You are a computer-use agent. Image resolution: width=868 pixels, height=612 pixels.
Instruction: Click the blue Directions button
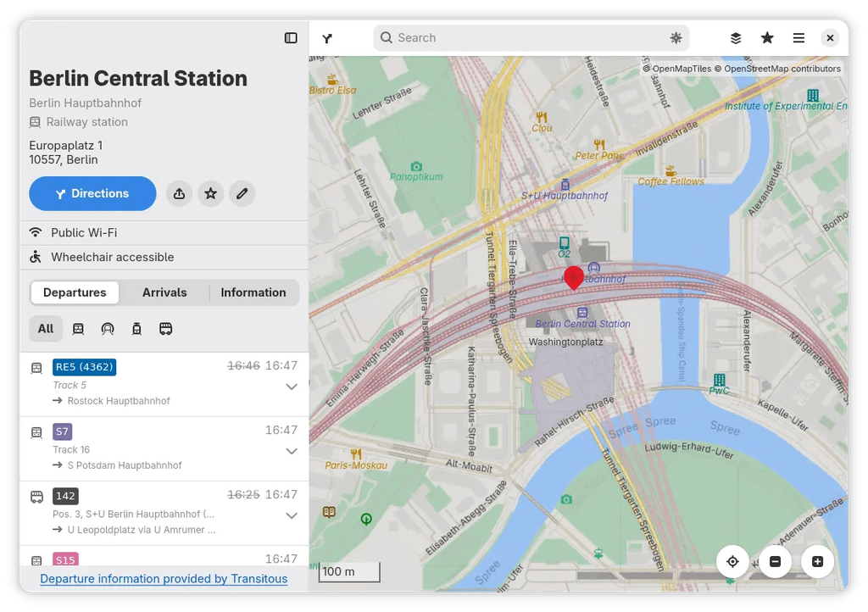click(92, 193)
